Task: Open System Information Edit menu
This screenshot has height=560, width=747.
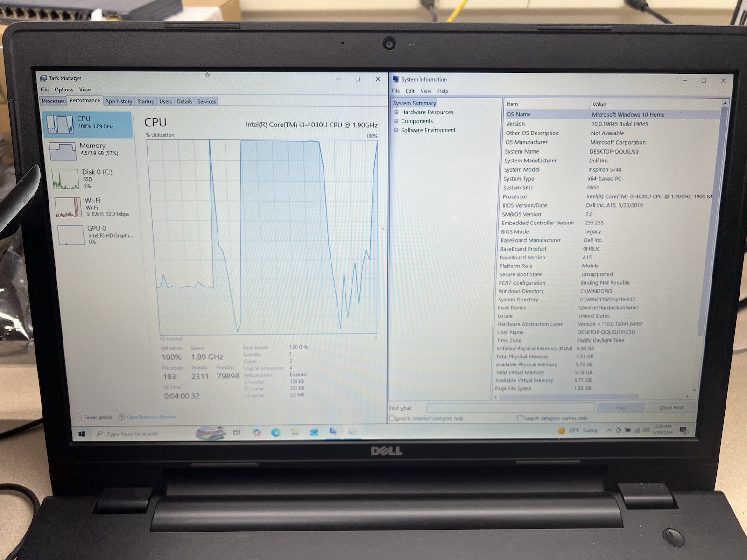Action: (x=410, y=91)
